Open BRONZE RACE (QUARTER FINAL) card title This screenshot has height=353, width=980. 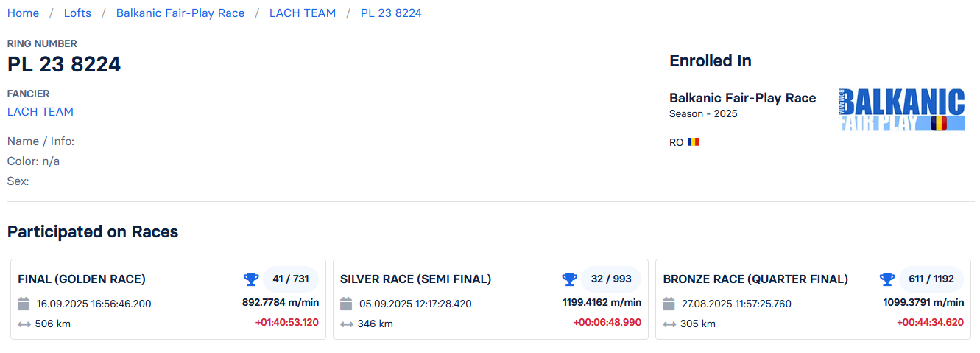(755, 279)
